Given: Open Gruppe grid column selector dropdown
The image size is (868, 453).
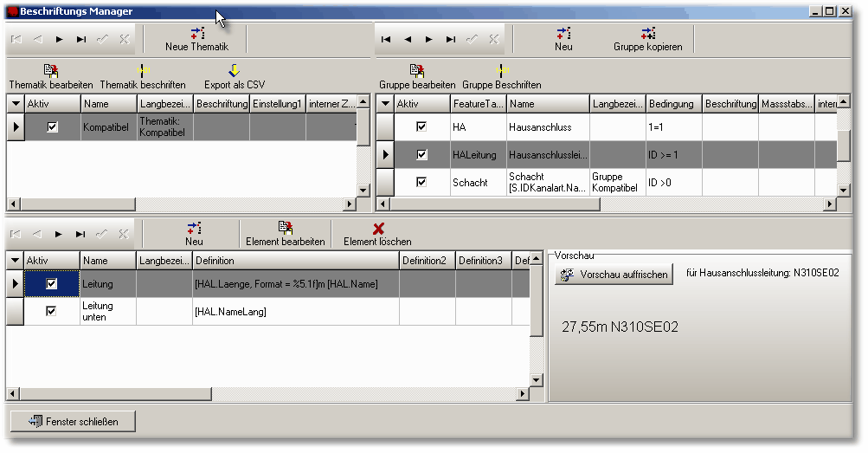Looking at the screenshot, I should tap(385, 104).
